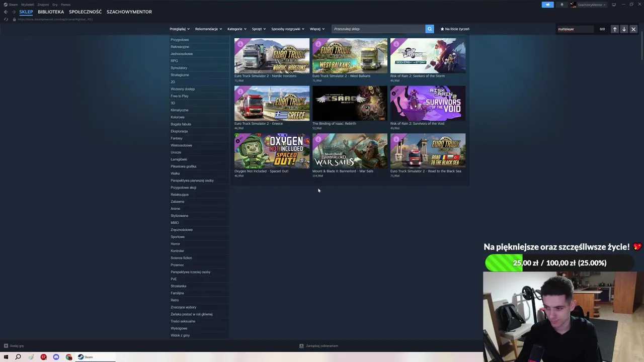Click the DLC badge on War Sails
This screenshot has width=644, height=362.
pyautogui.click(x=318, y=139)
